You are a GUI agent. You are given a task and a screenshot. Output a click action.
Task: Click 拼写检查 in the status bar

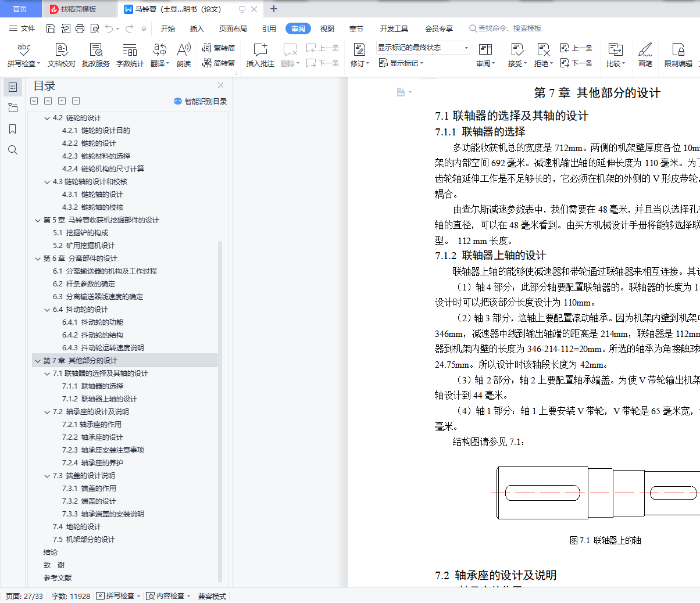pyautogui.click(x=119, y=596)
